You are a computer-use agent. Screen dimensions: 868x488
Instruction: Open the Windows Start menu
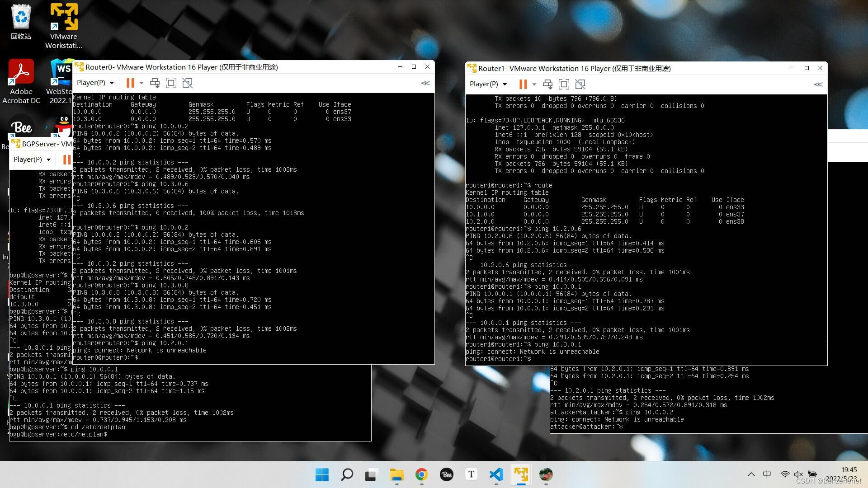click(322, 474)
